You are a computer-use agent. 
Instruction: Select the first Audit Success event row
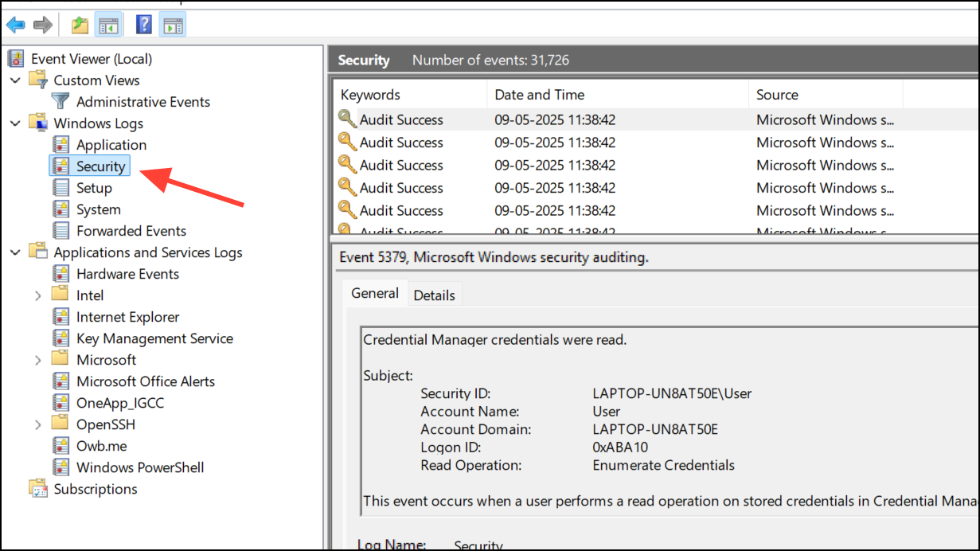[x=656, y=120]
